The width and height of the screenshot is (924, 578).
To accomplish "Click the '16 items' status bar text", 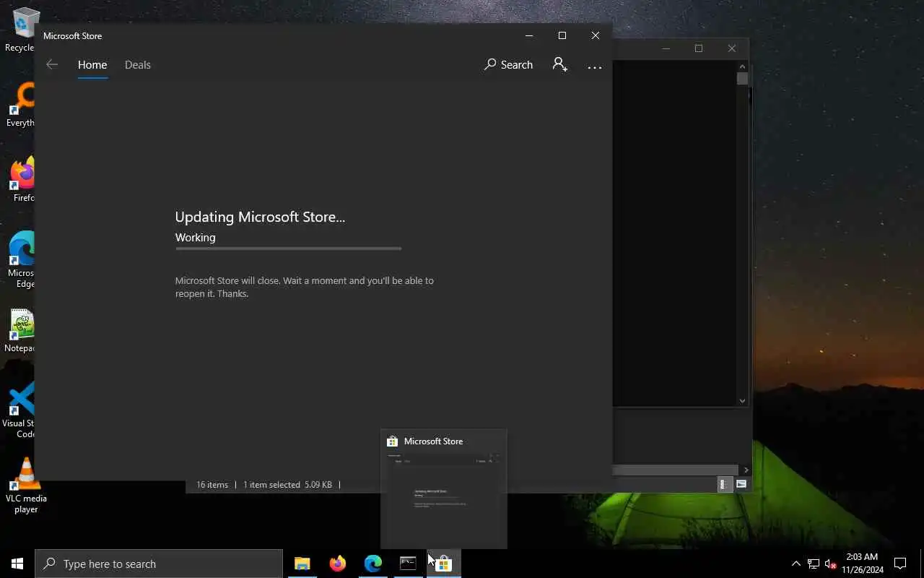I will tap(212, 485).
